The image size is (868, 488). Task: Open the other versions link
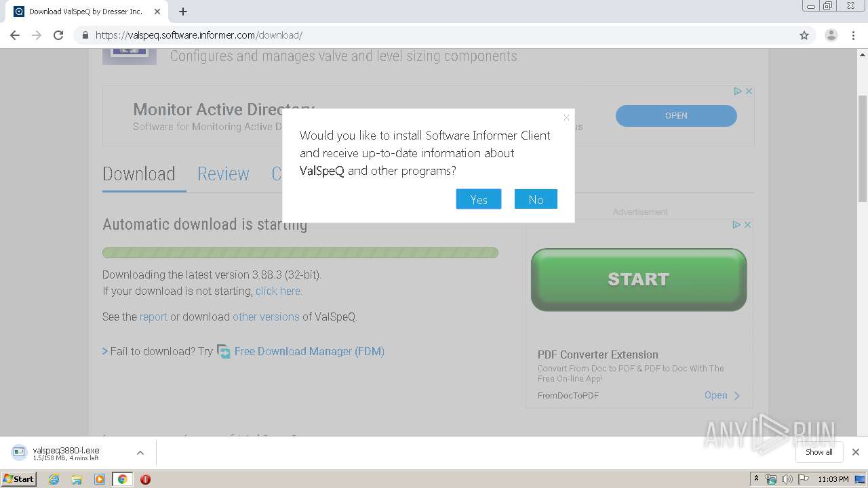coord(266,317)
